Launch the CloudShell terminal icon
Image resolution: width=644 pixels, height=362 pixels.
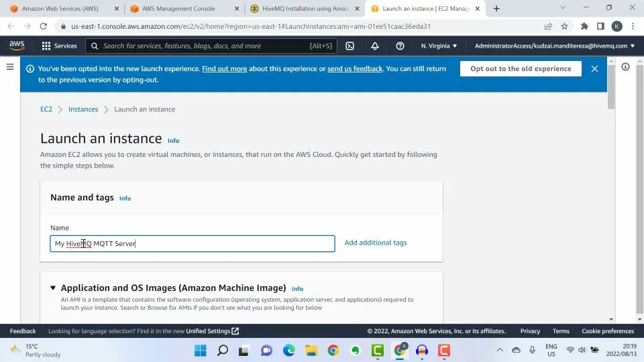click(x=350, y=46)
